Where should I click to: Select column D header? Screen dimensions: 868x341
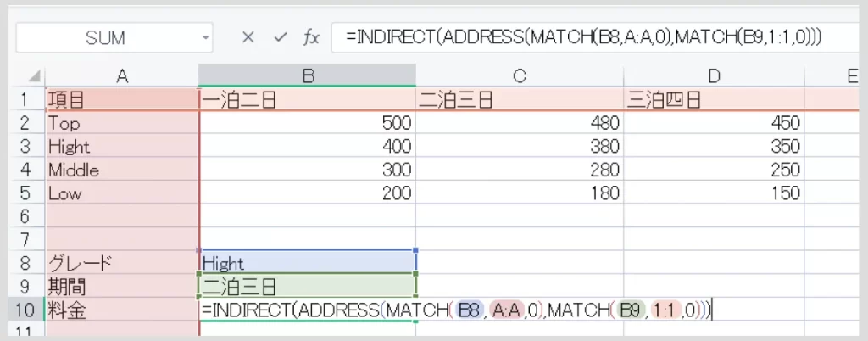click(714, 76)
